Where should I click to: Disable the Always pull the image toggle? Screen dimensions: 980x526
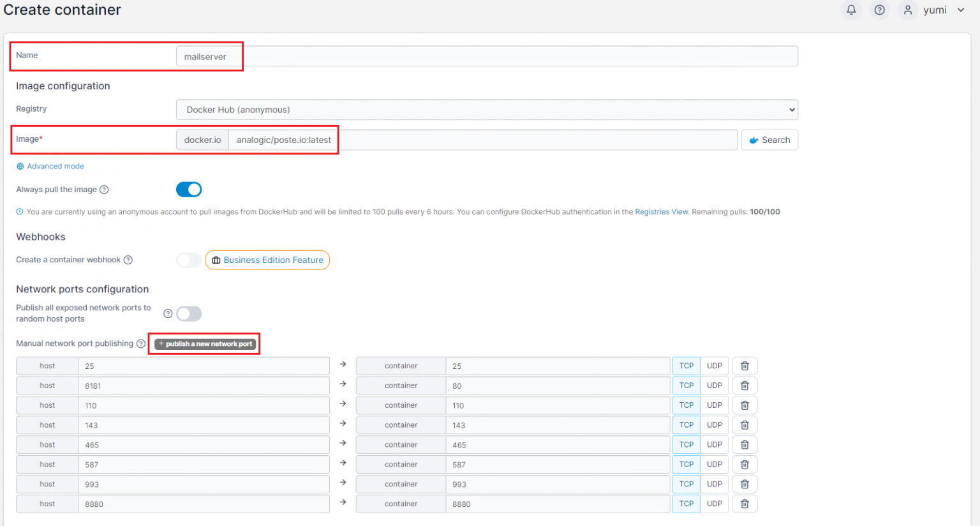click(189, 189)
